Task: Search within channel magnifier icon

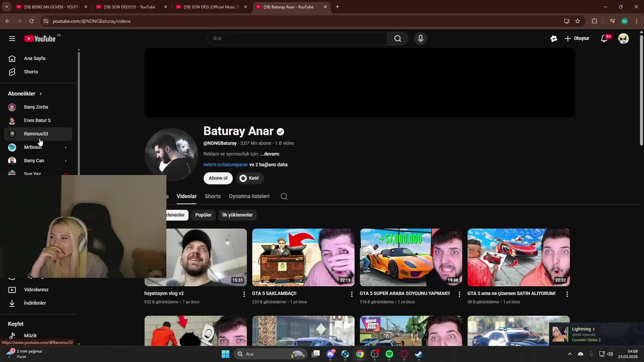Action: [x=284, y=197]
